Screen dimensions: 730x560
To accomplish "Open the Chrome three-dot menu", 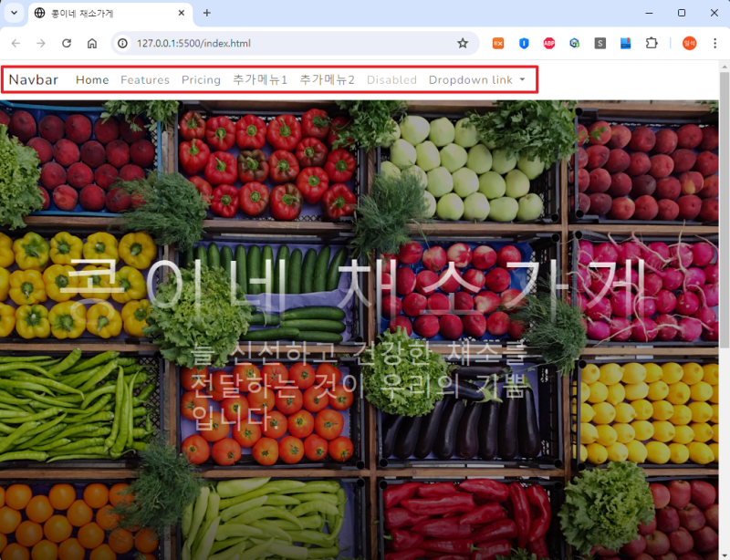I will point(714,43).
